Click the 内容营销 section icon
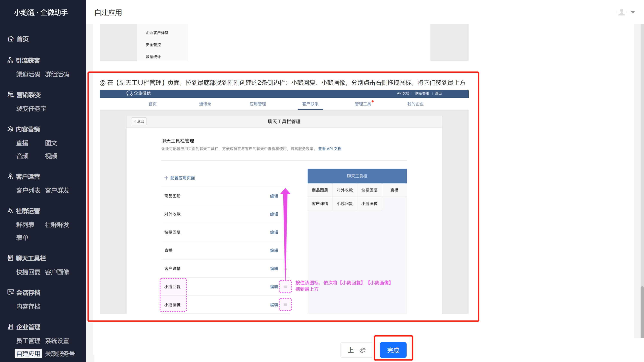644x362 pixels. click(x=10, y=129)
